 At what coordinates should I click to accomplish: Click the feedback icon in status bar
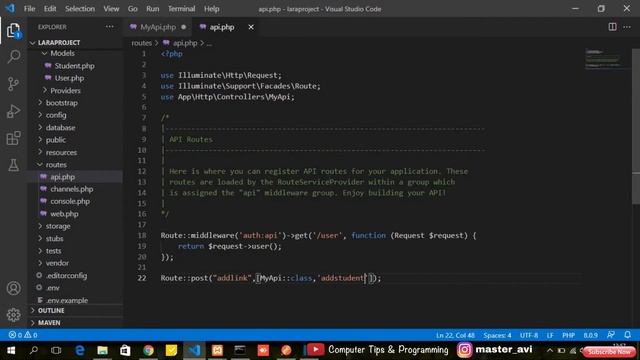click(x=611, y=335)
